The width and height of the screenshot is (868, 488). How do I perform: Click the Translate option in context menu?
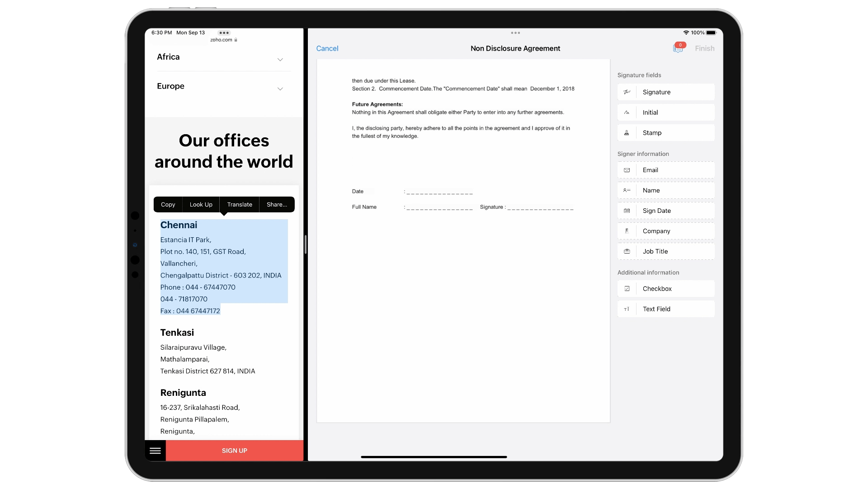pos(240,204)
